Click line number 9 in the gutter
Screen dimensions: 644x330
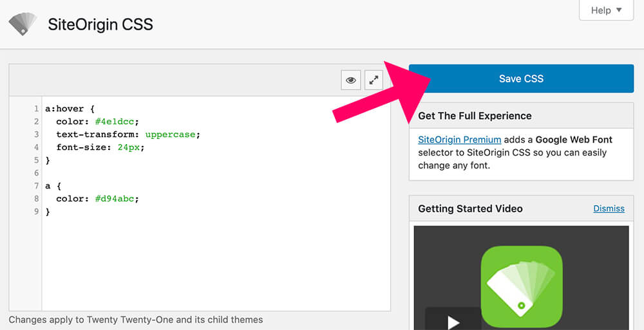pyautogui.click(x=37, y=212)
